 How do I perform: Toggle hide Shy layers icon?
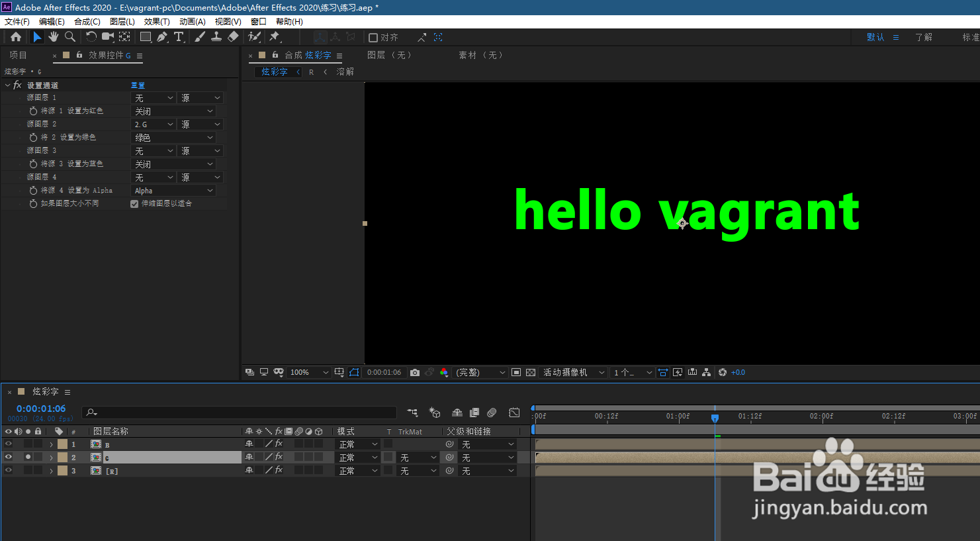coord(457,413)
